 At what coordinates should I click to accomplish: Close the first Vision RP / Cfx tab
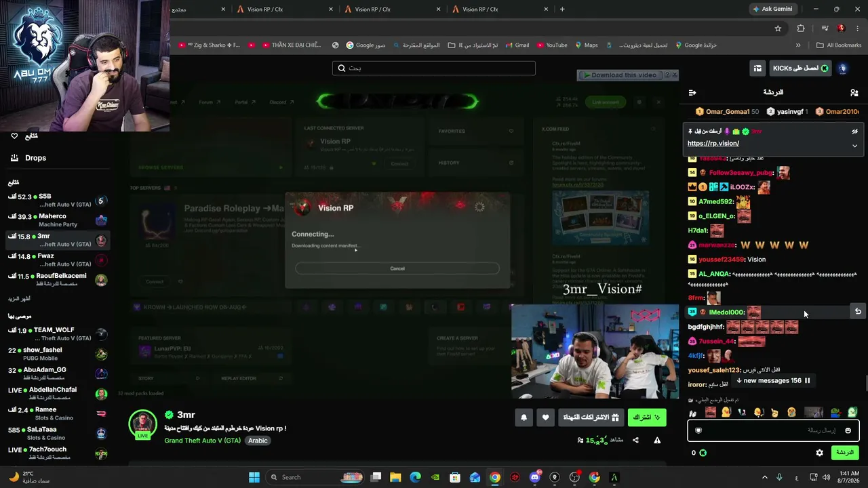coord(331,9)
